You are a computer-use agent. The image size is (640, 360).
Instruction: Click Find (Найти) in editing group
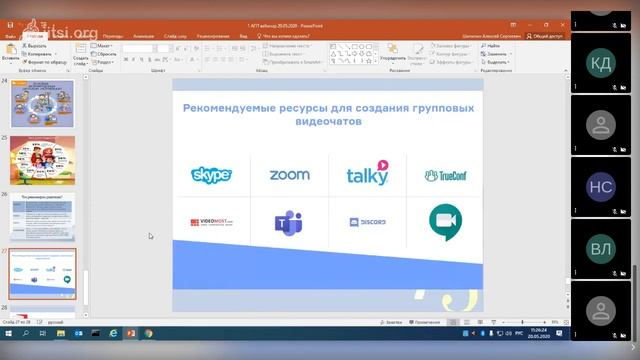point(491,46)
